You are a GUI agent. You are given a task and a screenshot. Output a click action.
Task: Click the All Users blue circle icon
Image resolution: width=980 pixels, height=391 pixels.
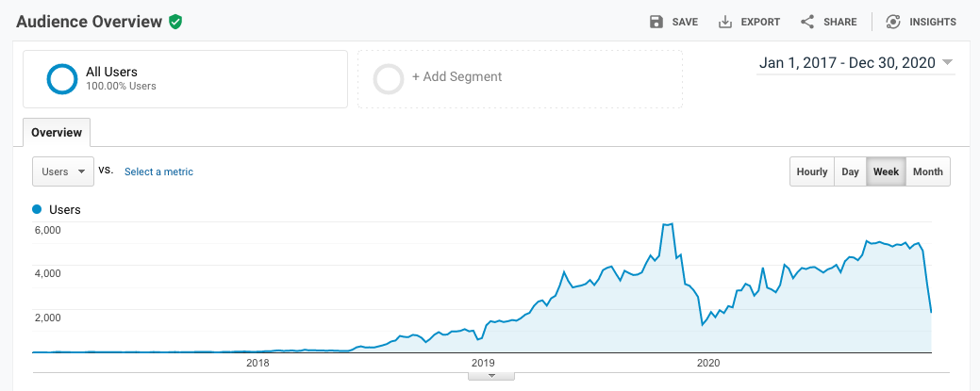point(62,79)
